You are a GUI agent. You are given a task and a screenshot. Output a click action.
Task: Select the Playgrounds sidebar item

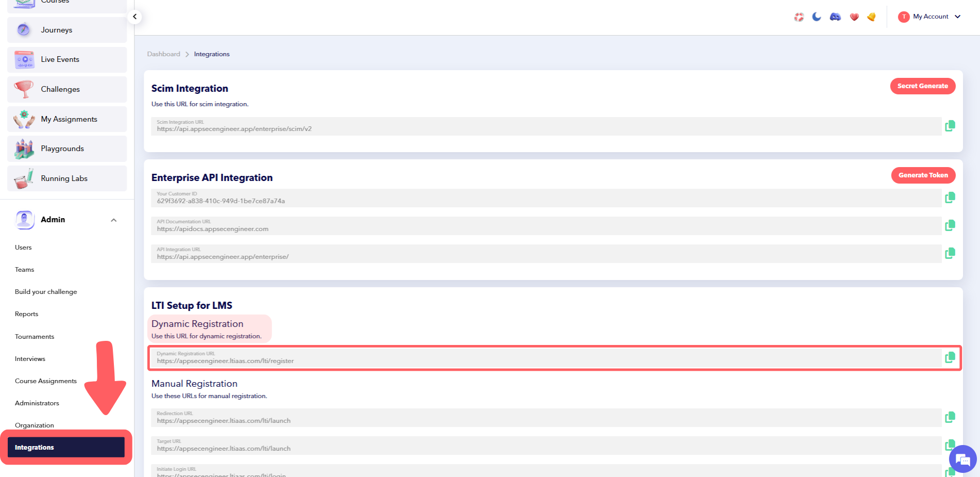coord(62,148)
